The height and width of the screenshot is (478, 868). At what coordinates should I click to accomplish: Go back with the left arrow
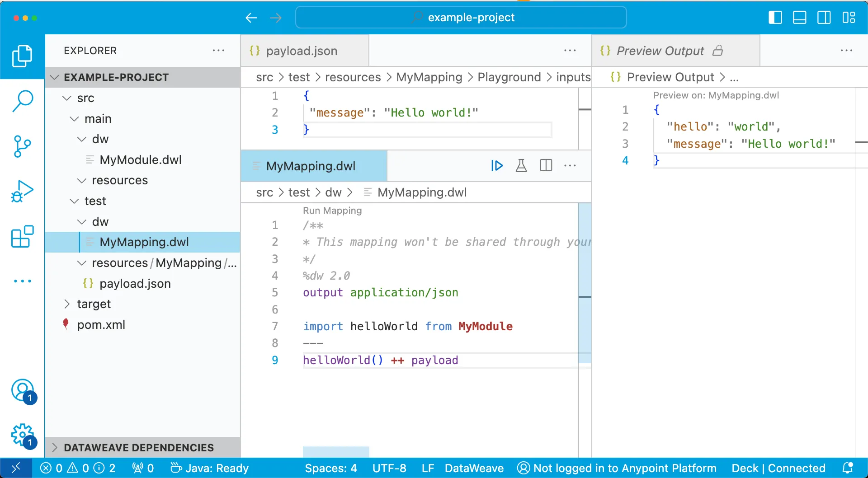point(251,18)
